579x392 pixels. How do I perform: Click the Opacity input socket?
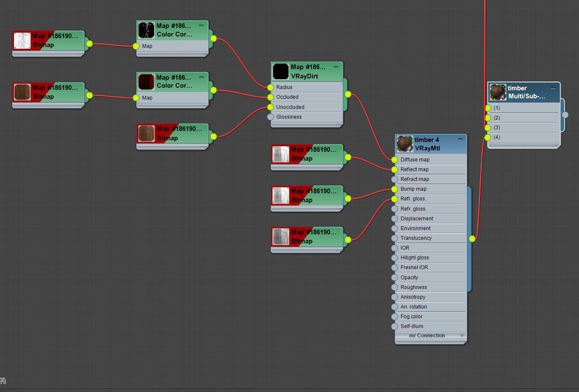395,277
